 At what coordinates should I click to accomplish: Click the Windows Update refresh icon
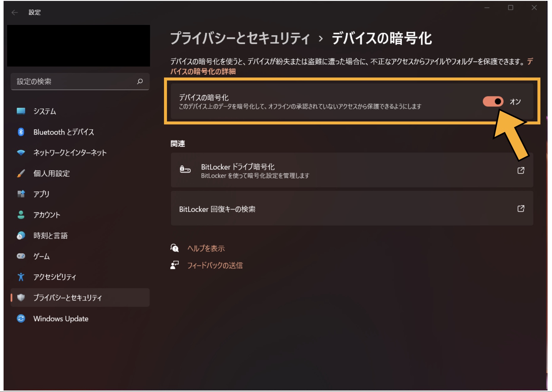pos(21,319)
